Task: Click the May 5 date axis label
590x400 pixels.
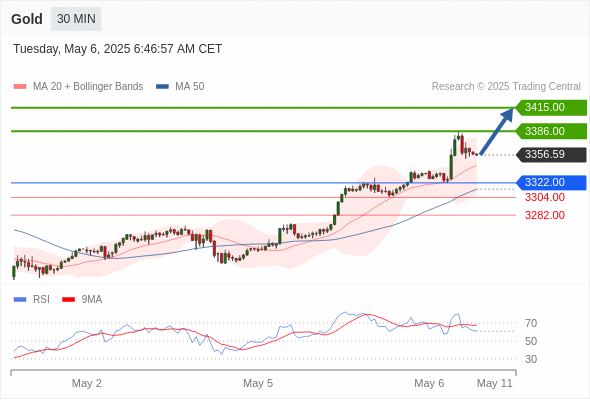Action: point(258,383)
